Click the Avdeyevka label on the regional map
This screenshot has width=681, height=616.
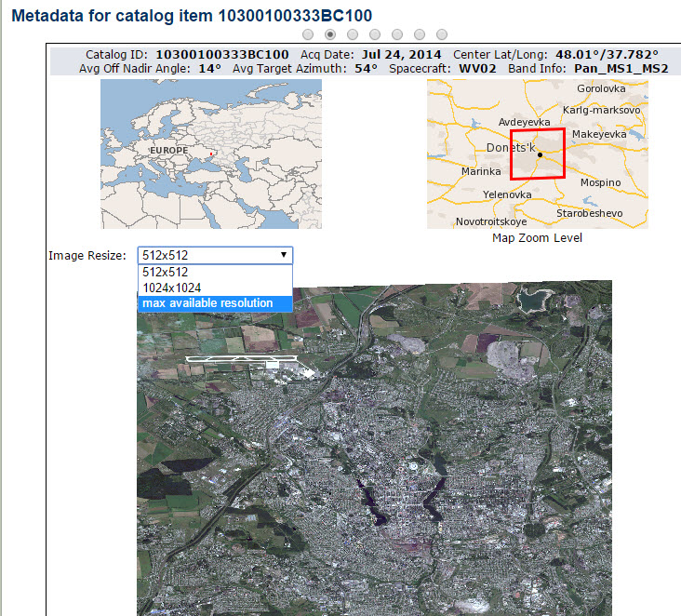pos(524,122)
